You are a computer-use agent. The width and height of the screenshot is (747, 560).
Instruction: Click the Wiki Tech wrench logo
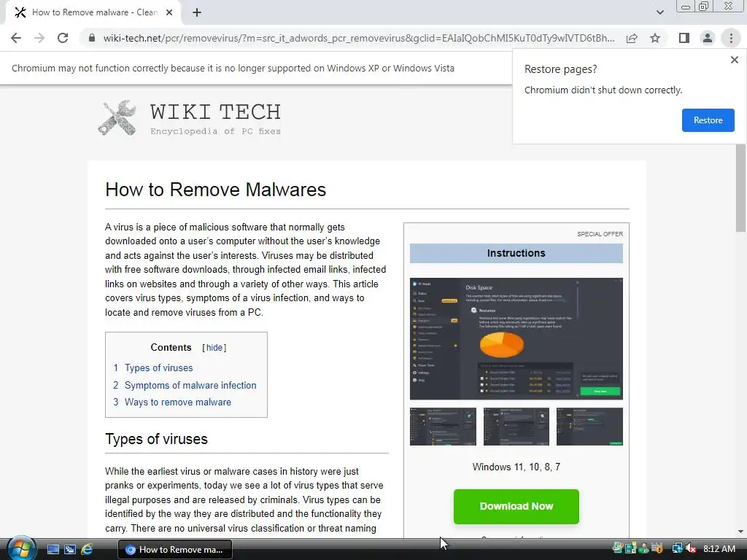coord(117,117)
